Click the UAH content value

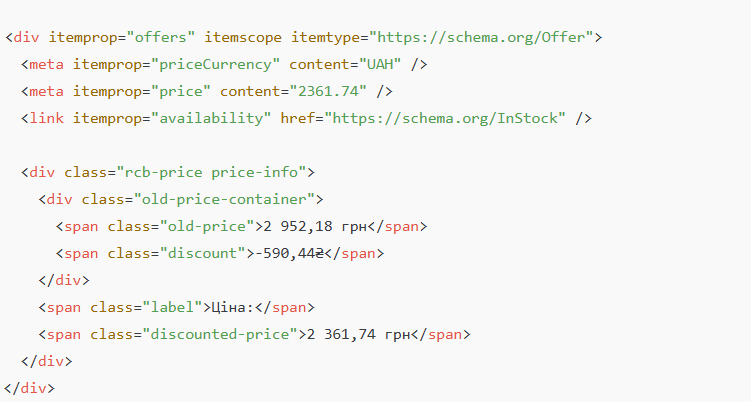pos(380,64)
